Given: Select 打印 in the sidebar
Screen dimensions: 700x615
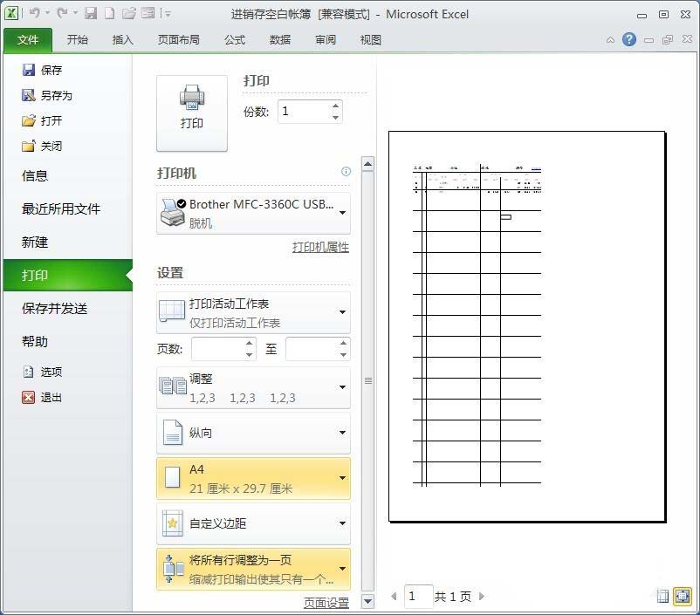Looking at the screenshot, I should click(68, 276).
